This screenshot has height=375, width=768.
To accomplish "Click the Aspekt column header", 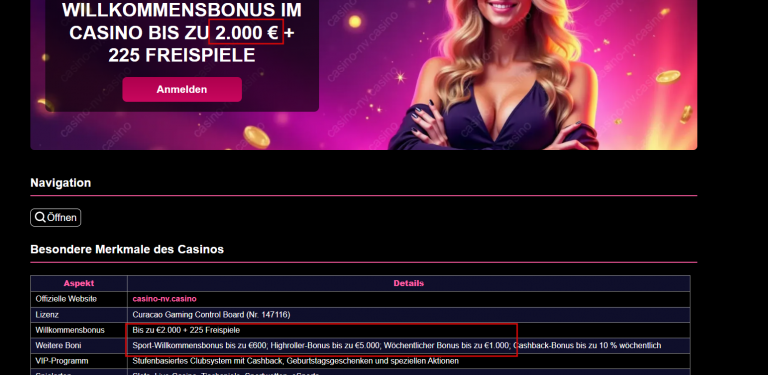I will [79, 283].
